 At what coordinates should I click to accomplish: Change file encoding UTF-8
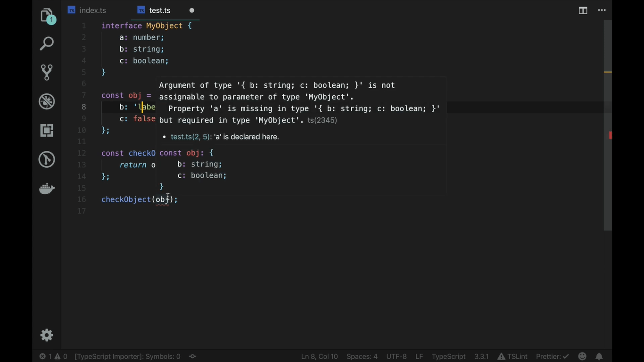(x=396, y=356)
